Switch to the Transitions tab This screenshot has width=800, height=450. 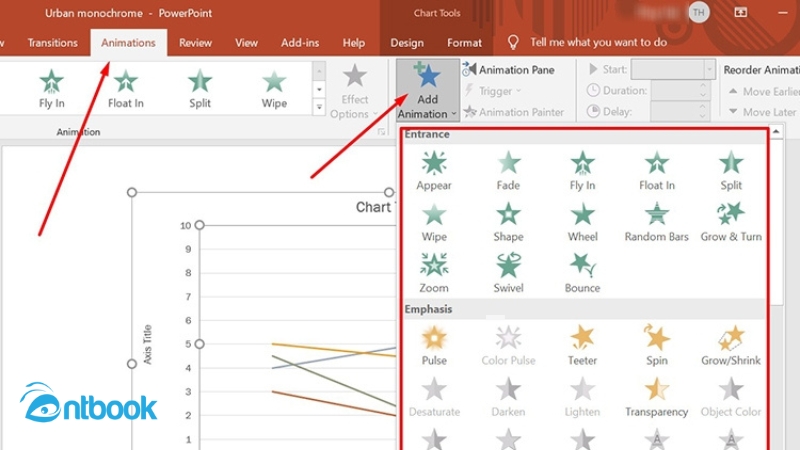[52, 43]
